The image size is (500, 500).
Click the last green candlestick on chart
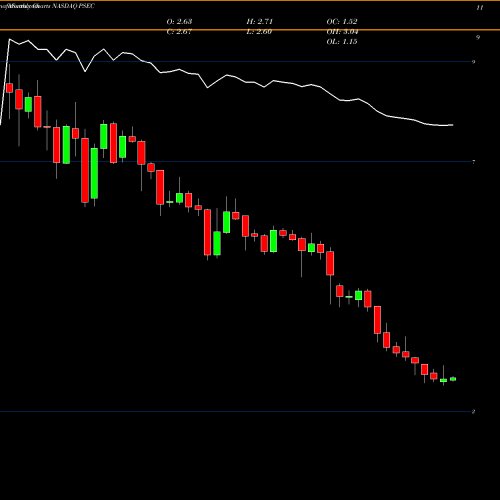coord(453,379)
